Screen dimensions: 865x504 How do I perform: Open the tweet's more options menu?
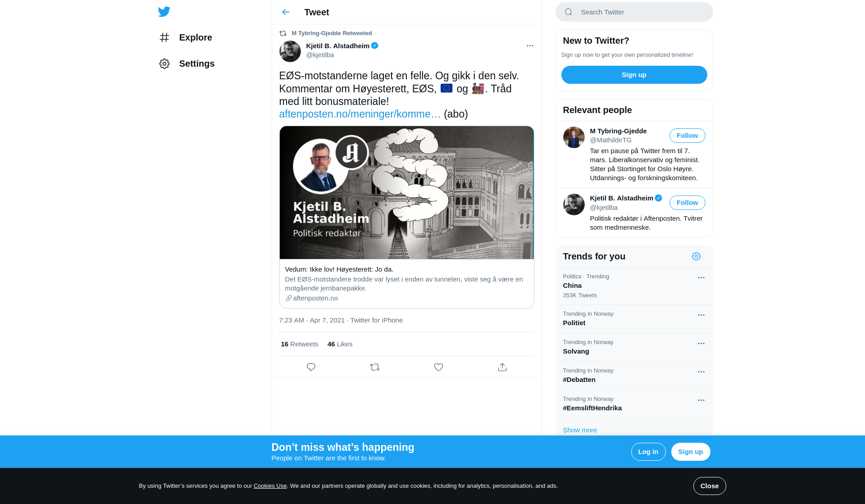[530, 45]
